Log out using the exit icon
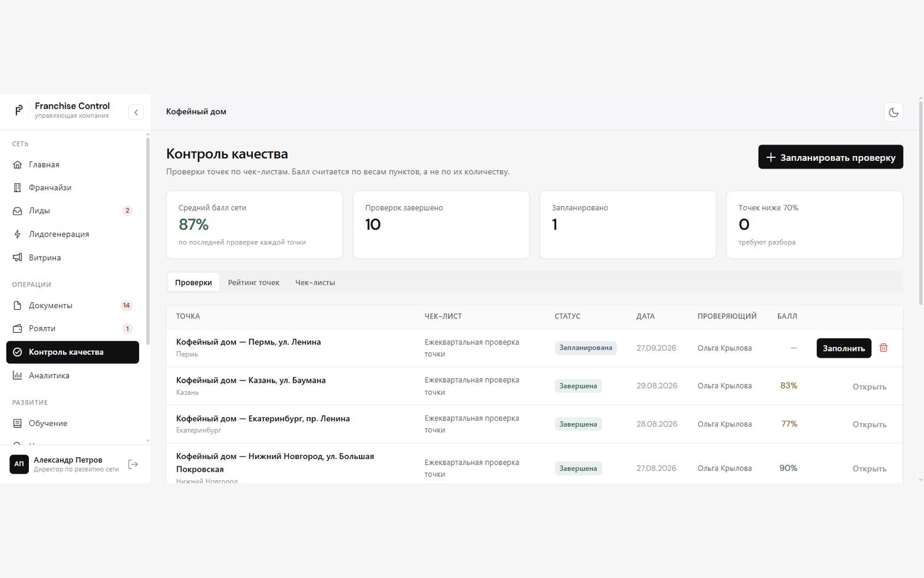This screenshot has height=578, width=924. pyautogui.click(x=133, y=464)
